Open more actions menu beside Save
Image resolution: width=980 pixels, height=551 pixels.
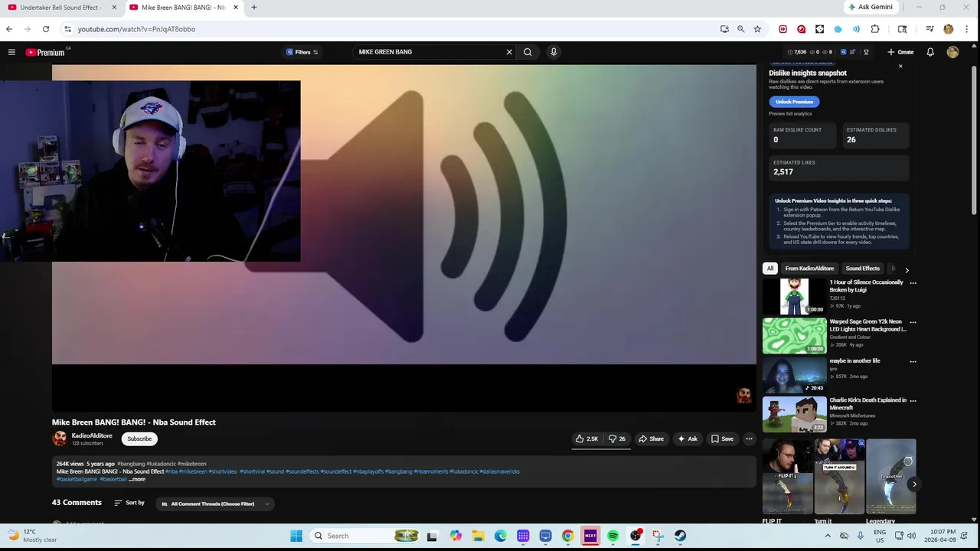tap(749, 439)
